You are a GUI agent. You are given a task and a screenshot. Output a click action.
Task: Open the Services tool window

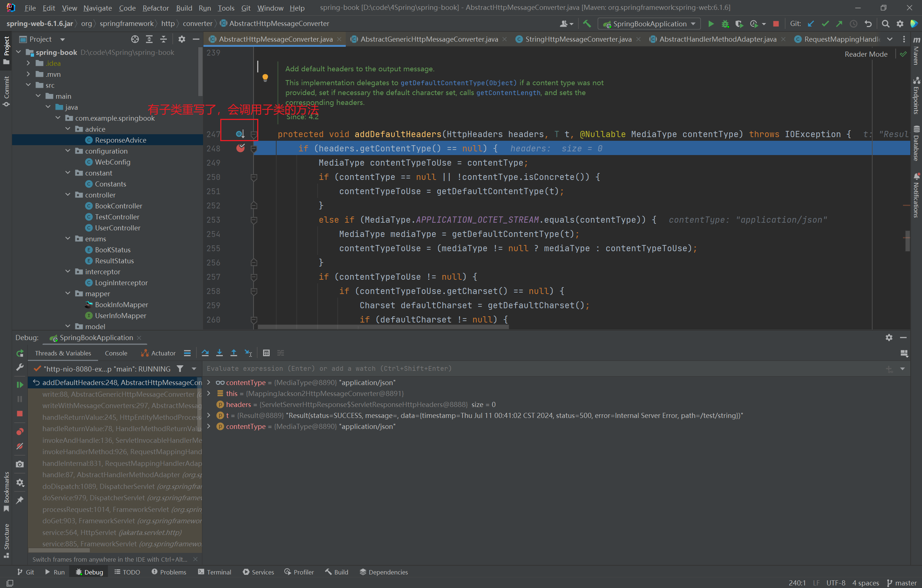(258, 572)
